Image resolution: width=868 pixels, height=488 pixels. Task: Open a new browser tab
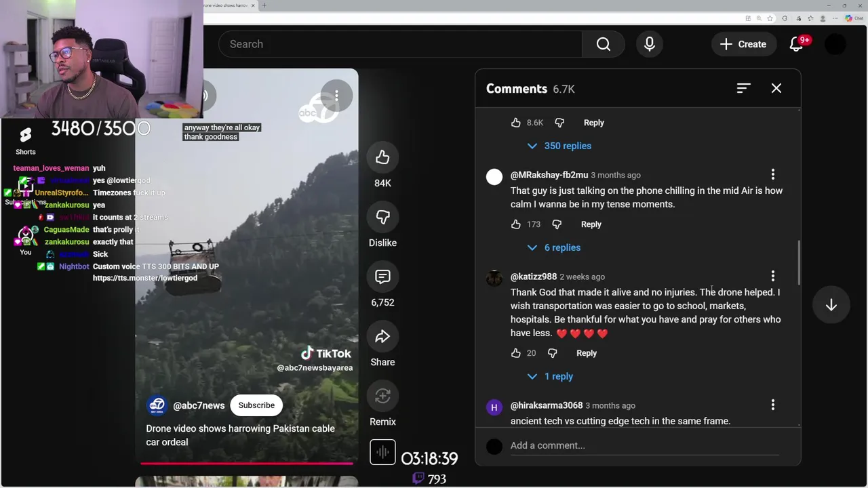264,5
